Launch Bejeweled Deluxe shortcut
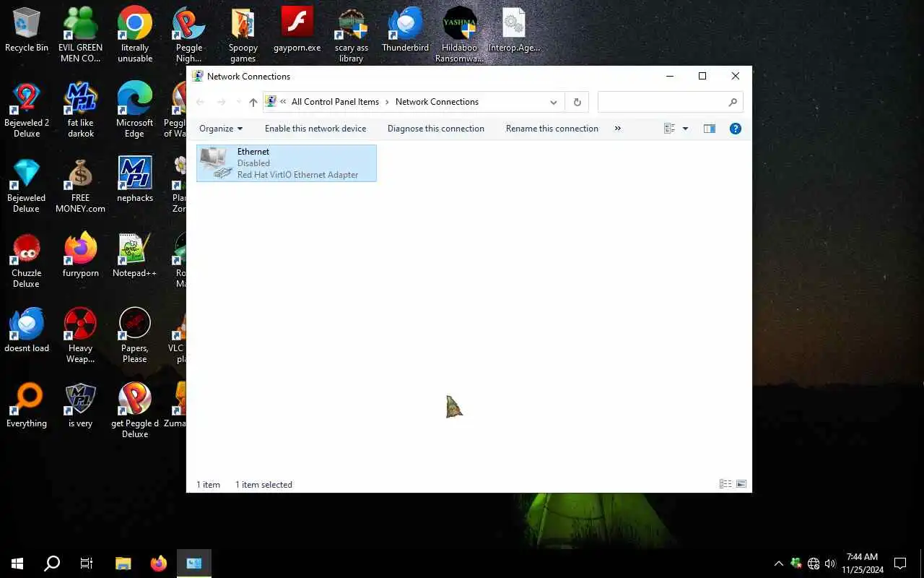924x578 pixels. pyautogui.click(x=27, y=185)
